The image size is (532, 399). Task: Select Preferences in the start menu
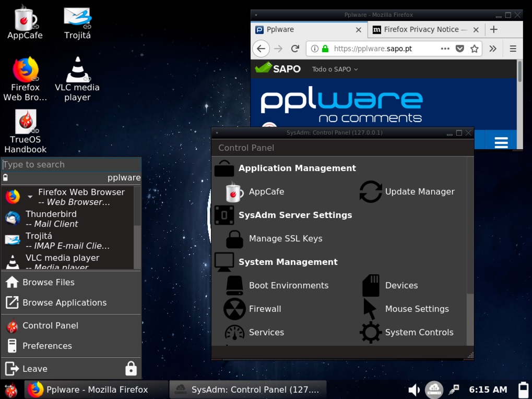[47, 346]
